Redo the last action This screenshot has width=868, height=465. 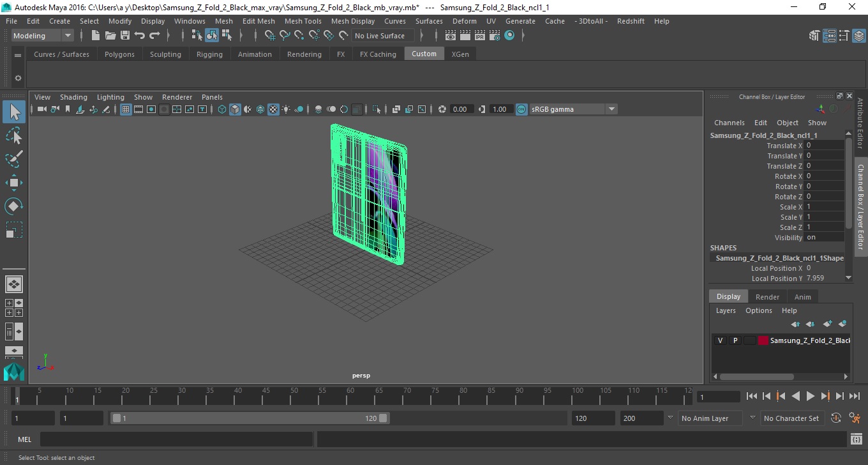point(154,36)
